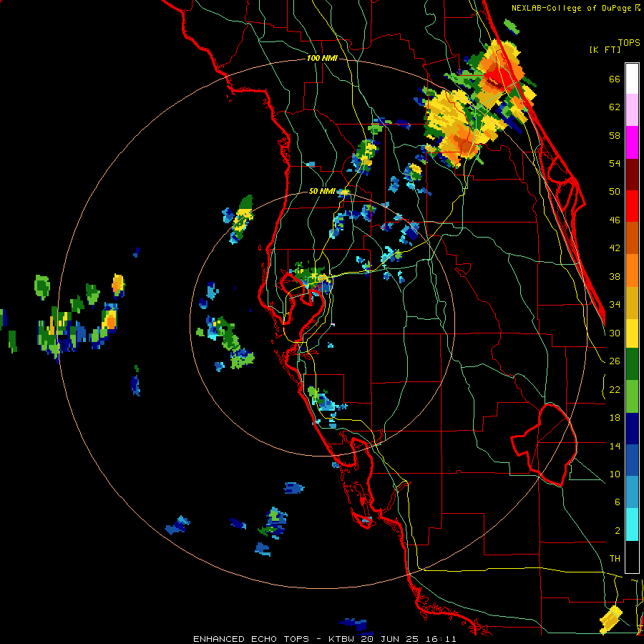Click the yellow echo patch in bottom-right corner
The width and height of the screenshot is (644, 644).
click(x=611, y=620)
